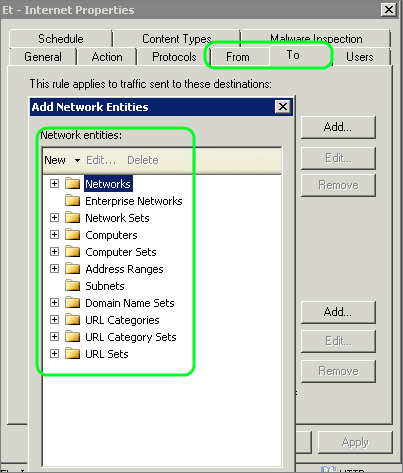Click the upper Add... button
The height and width of the screenshot is (473, 403).
[338, 127]
